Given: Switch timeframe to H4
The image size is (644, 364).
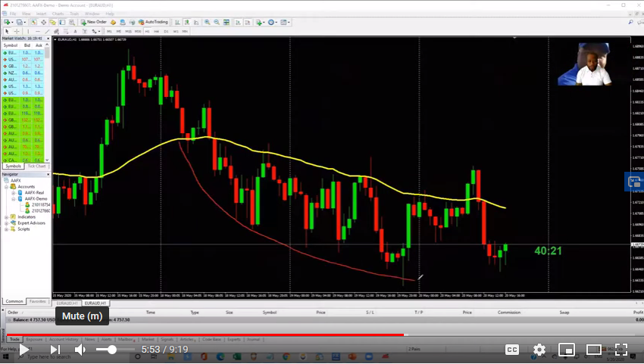Looking at the screenshot, I should pos(157,31).
